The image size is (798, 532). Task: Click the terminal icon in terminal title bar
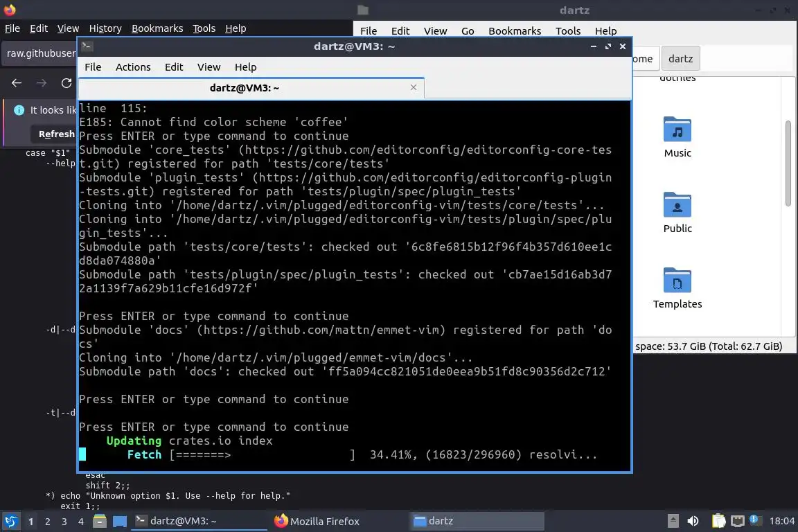(x=87, y=46)
